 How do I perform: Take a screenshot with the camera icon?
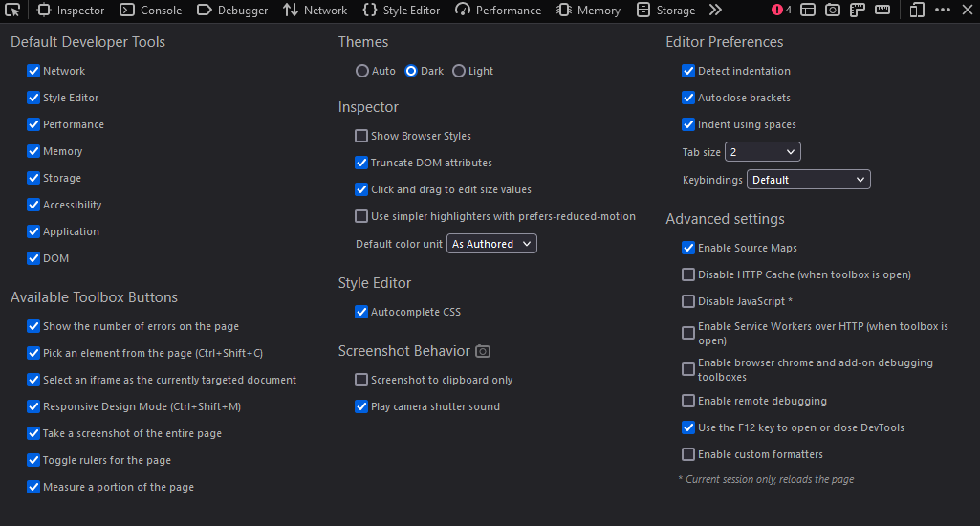(833, 11)
